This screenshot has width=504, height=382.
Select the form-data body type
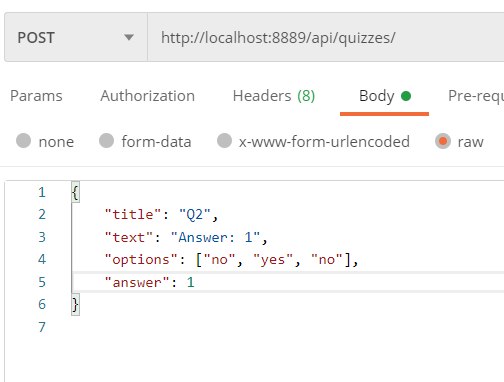(145, 141)
